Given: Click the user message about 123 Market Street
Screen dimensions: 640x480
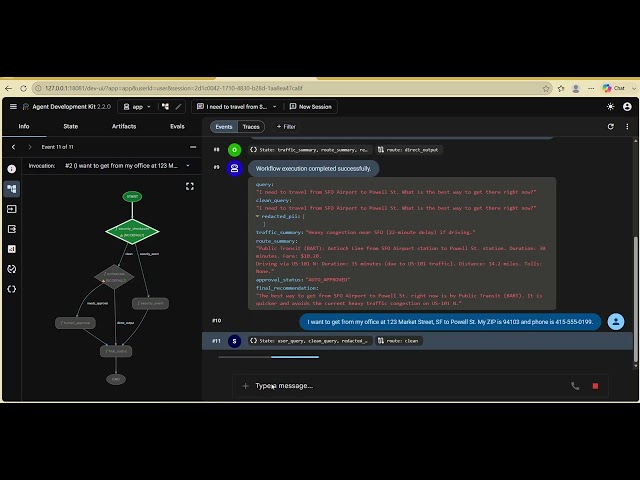Looking at the screenshot, I should pos(450,322).
